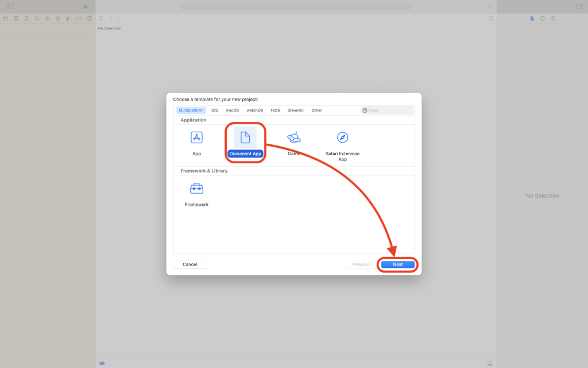Switch to the macOS tab
This screenshot has width=588, height=368.
(x=232, y=110)
